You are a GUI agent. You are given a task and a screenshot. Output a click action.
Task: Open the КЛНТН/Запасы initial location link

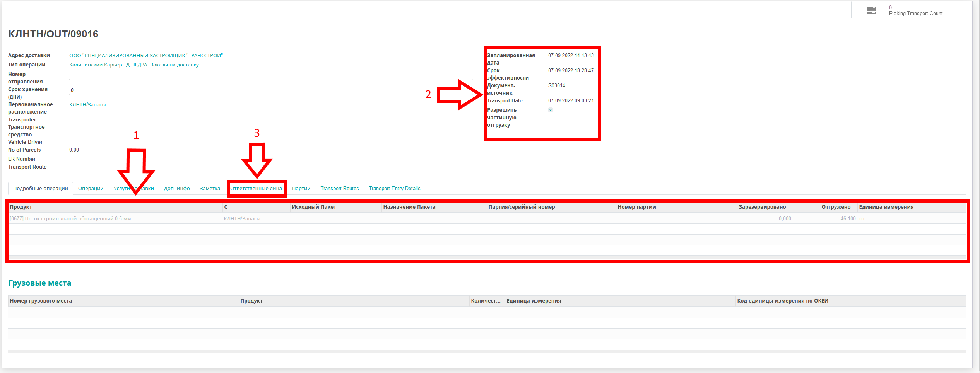coord(87,105)
